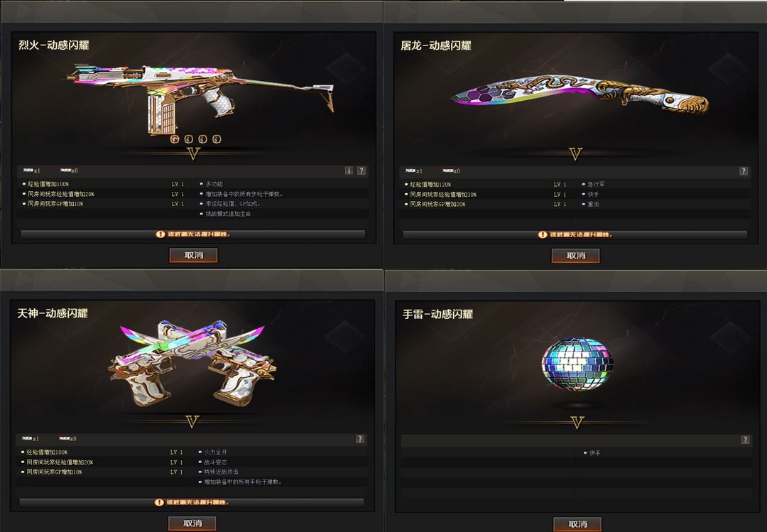This screenshot has width=767, height=532.
Task: Cancel the 天神-动感闪耀 dialog
Action: [x=192, y=523]
